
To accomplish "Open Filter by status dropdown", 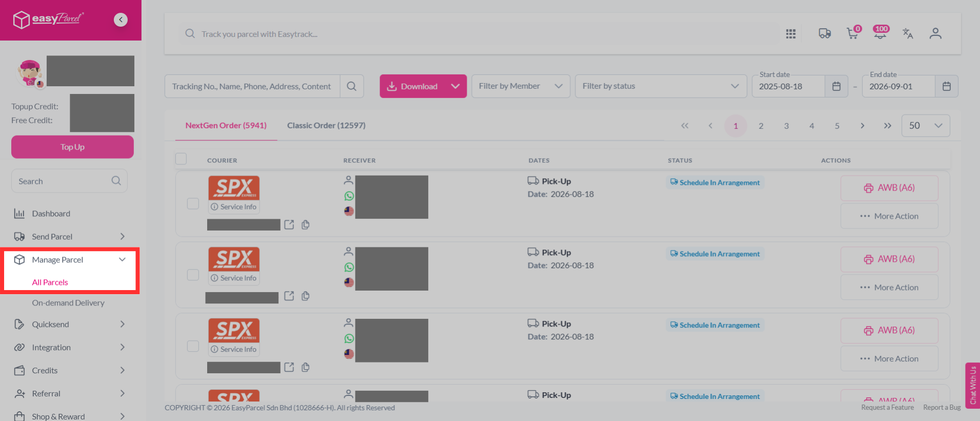I will click(661, 86).
